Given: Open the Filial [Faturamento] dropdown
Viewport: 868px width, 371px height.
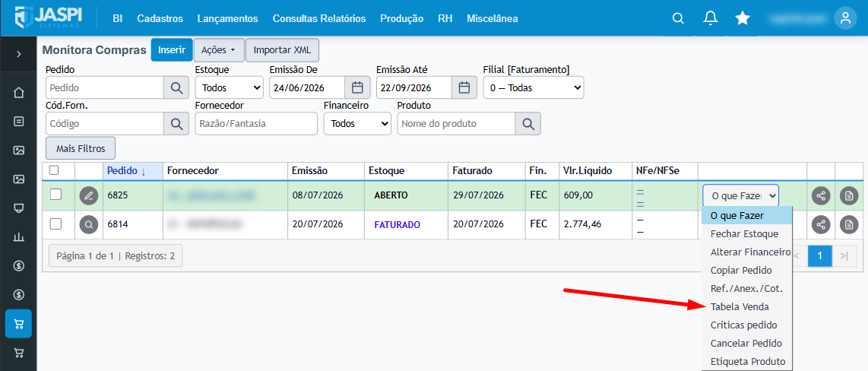Looking at the screenshot, I should (534, 87).
